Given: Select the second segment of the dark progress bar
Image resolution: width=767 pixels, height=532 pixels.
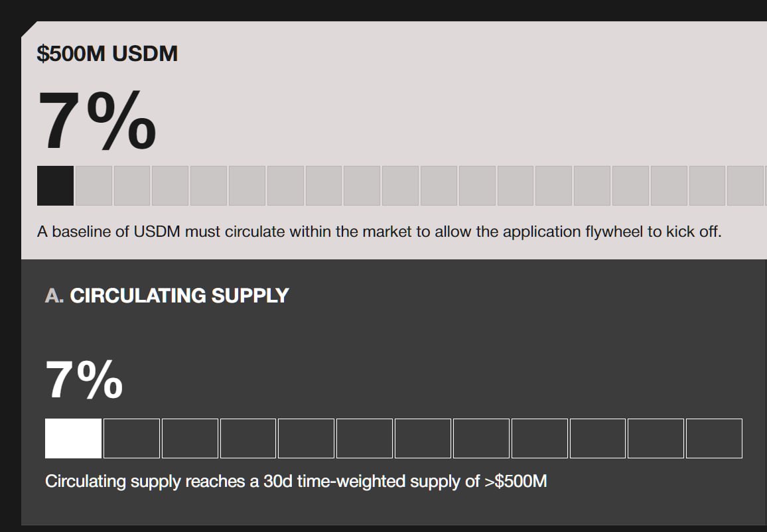Looking at the screenshot, I should pyautogui.click(x=131, y=438).
